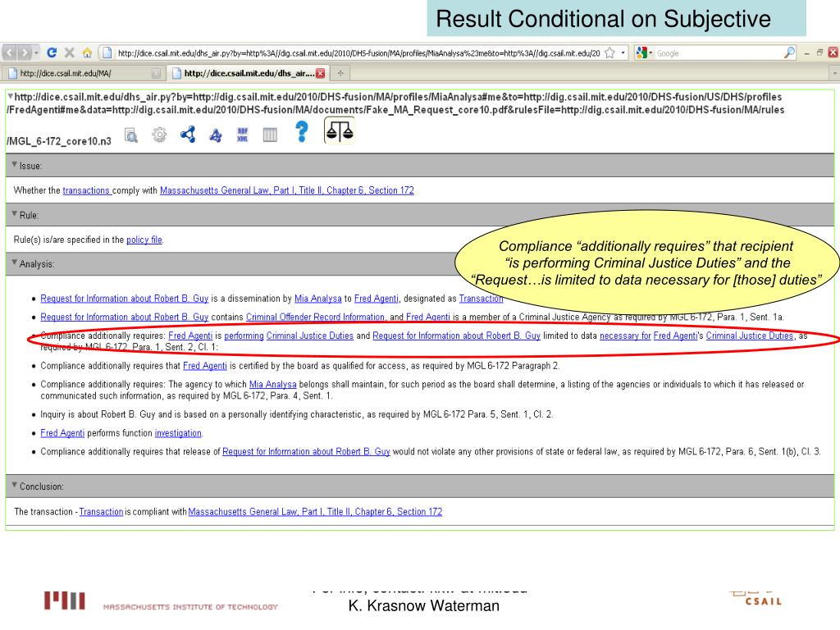Open the RDF XML view icon

pyautogui.click(x=243, y=135)
